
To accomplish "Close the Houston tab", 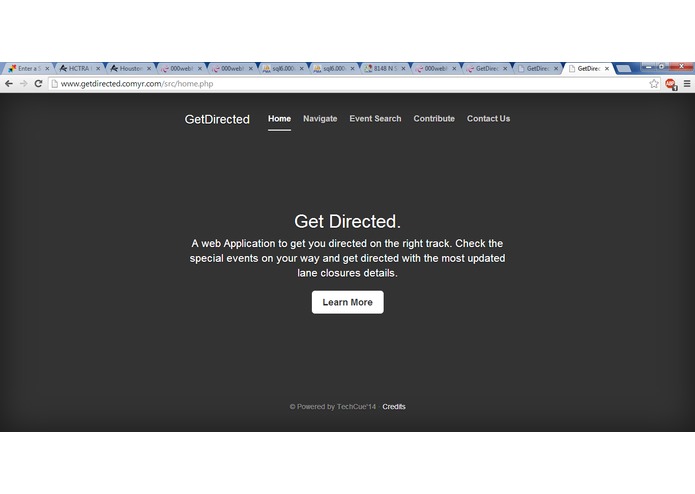I will coord(149,69).
